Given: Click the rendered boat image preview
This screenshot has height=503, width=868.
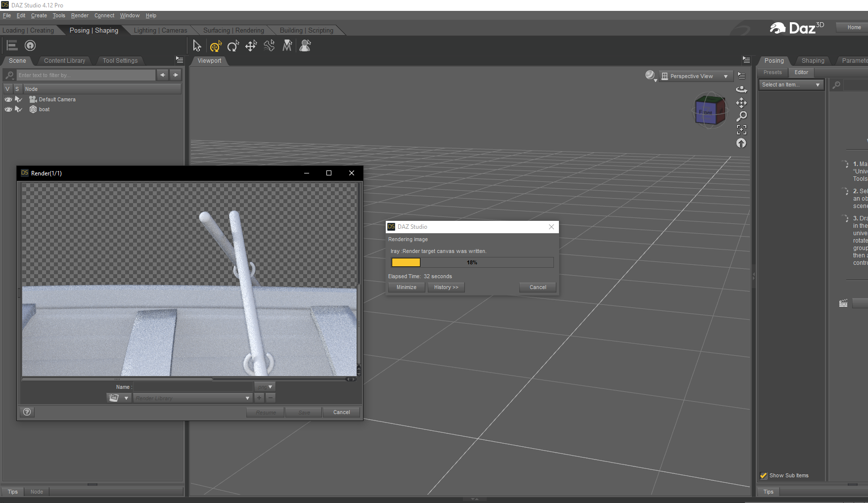Looking at the screenshot, I should [189, 280].
